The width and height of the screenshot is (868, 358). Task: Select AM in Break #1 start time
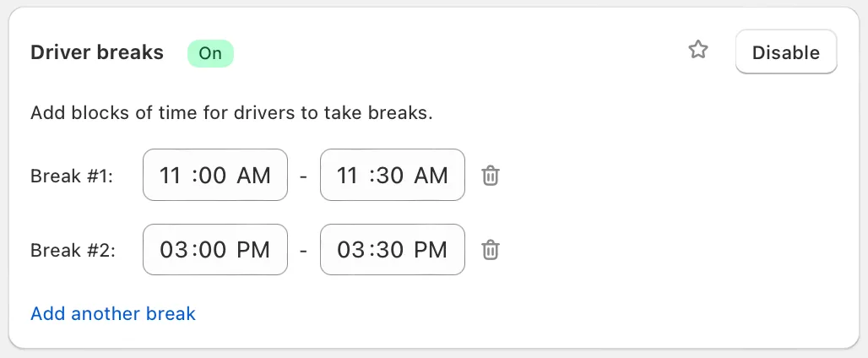254,176
